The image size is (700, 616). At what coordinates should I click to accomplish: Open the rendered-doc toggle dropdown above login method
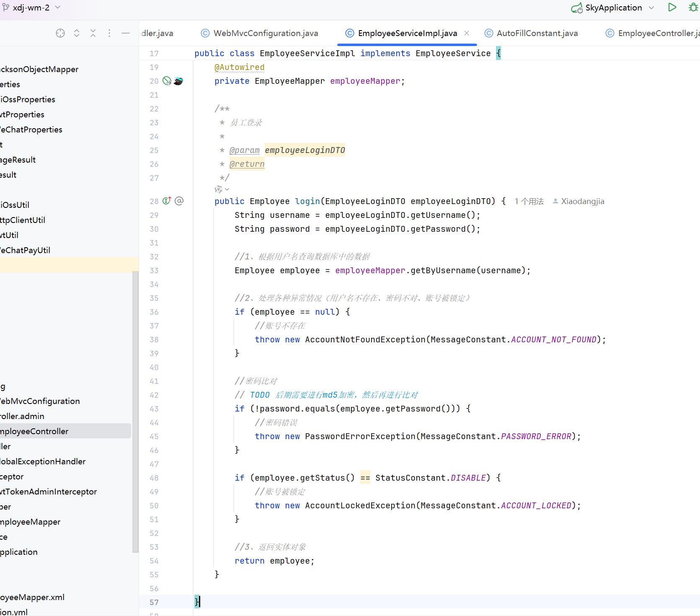(x=222, y=189)
